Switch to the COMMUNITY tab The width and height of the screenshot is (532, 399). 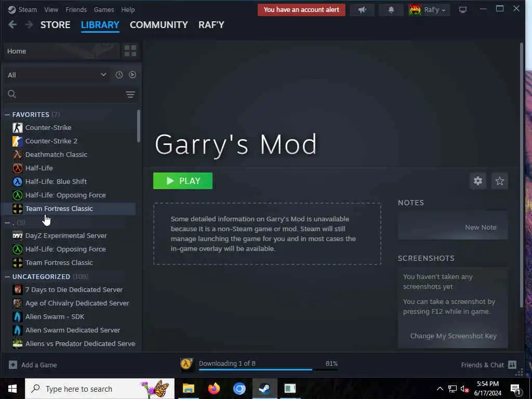coord(159,25)
